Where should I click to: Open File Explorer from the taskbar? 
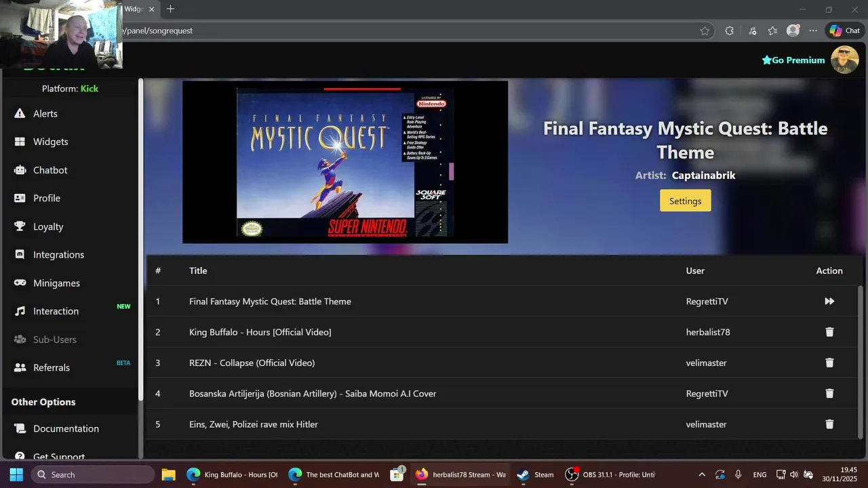click(168, 474)
